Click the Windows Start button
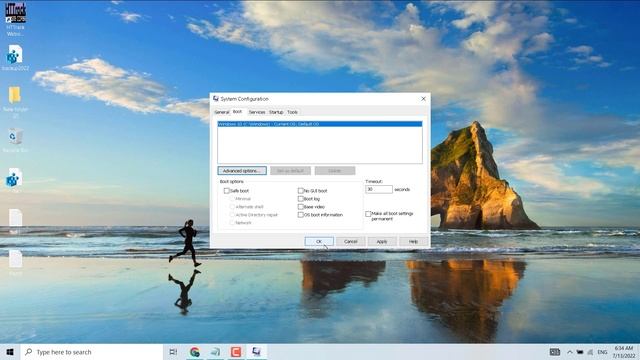 tap(10, 351)
